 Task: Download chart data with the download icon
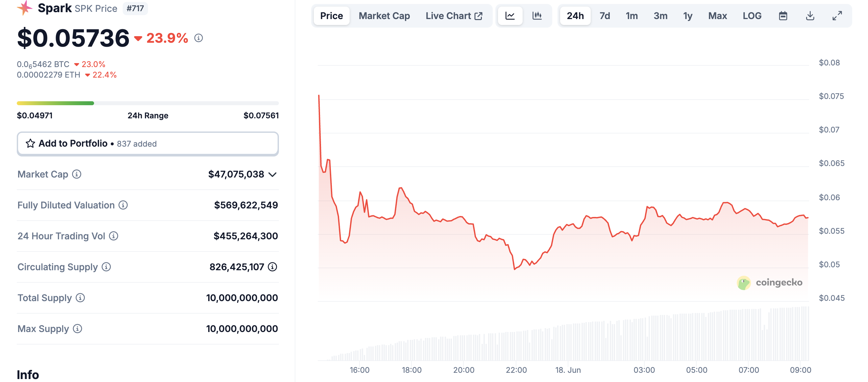[810, 16]
